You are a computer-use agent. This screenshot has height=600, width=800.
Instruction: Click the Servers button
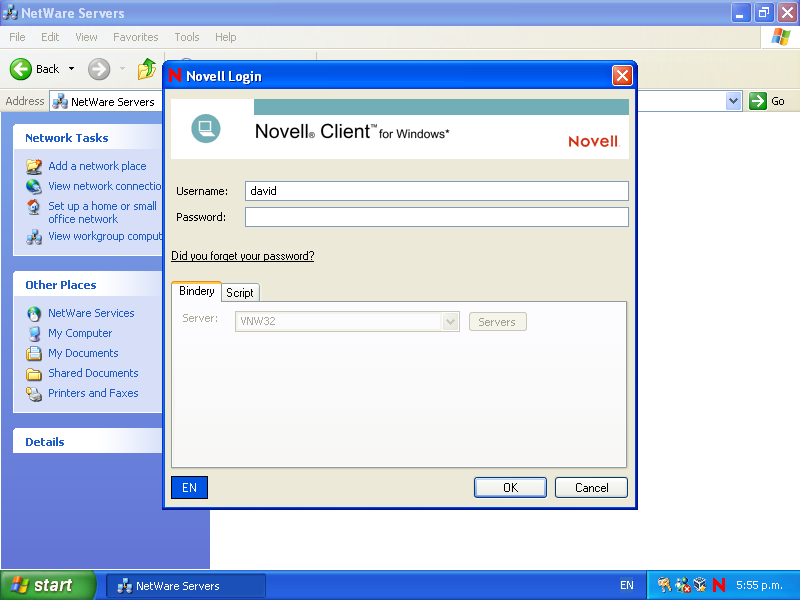[497, 322]
